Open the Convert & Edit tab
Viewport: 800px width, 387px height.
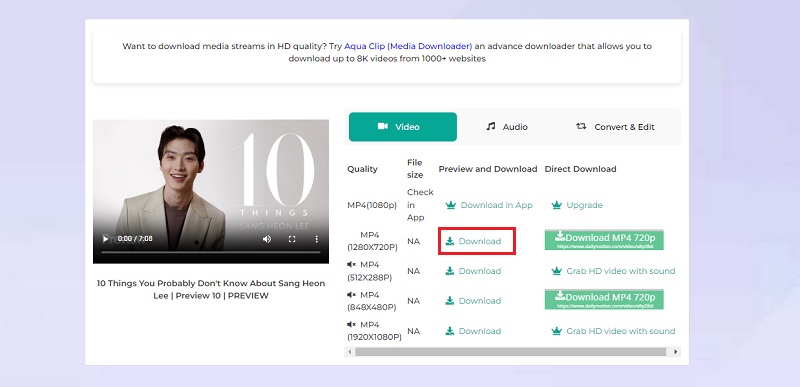615,127
